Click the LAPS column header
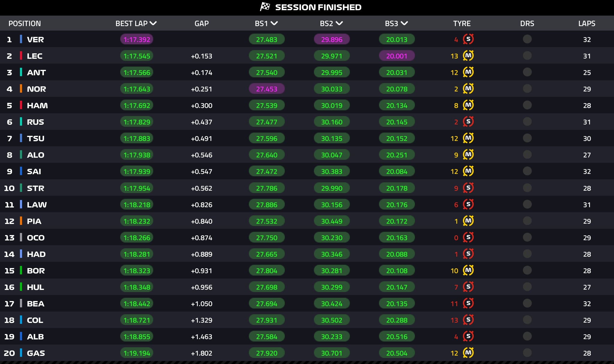 586,23
